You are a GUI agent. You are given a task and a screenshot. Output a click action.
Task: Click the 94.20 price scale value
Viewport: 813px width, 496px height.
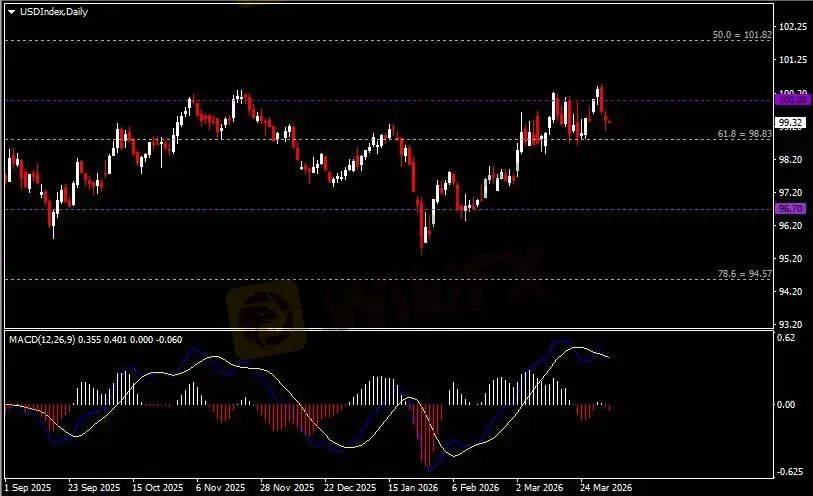pyautogui.click(x=791, y=291)
